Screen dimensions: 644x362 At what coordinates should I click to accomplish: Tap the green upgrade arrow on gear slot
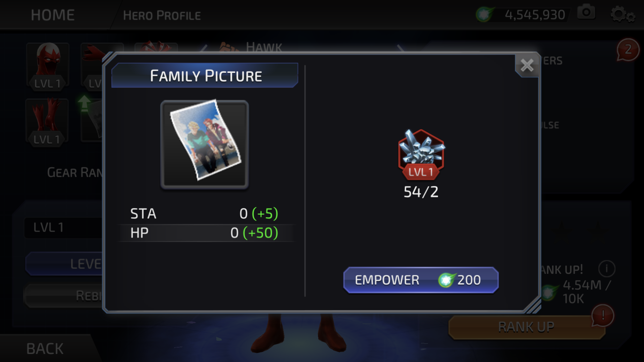coord(84,104)
